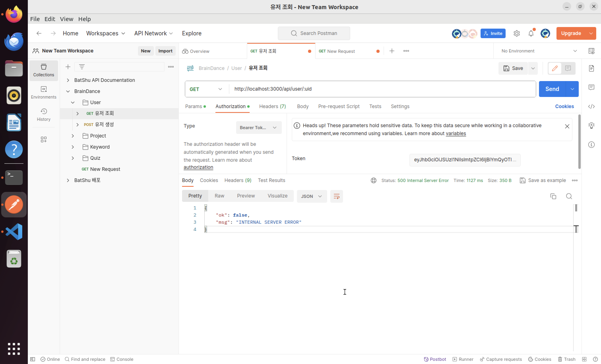Click the Import button

(165, 51)
